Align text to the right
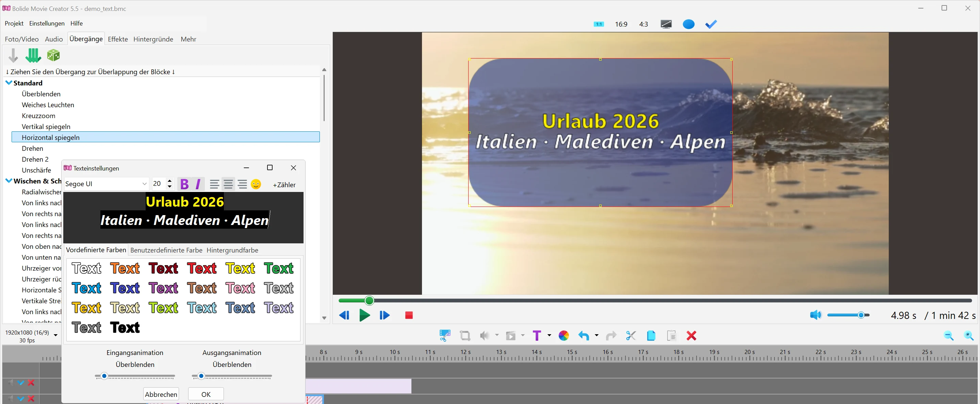This screenshot has width=980, height=404. click(x=242, y=184)
